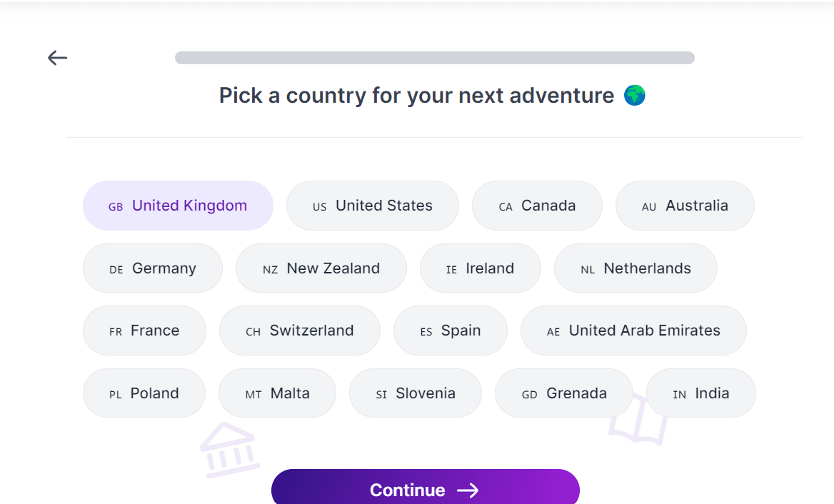Click the museum building decoration icon
The height and width of the screenshot is (504, 834).
pyautogui.click(x=229, y=449)
